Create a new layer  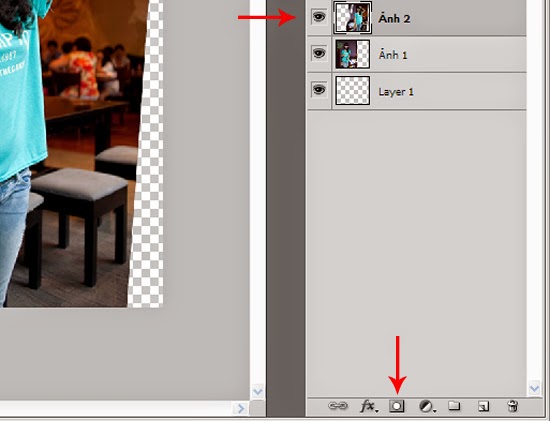point(483,406)
